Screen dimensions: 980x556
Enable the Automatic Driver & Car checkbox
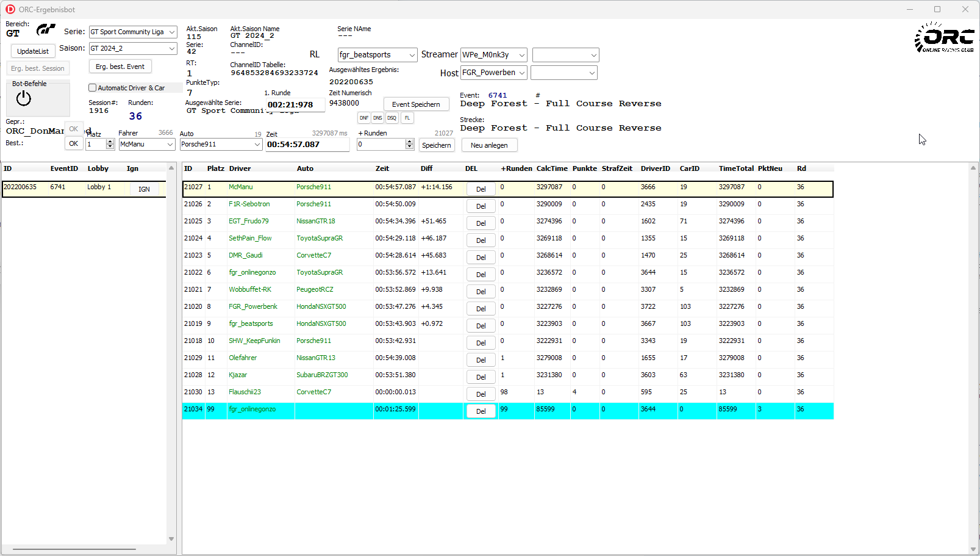click(93, 88)
